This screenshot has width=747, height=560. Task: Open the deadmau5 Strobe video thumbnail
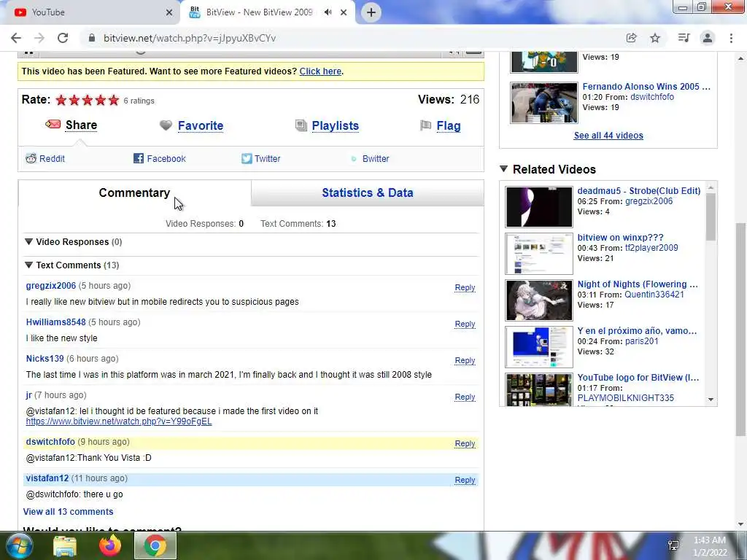539,207
